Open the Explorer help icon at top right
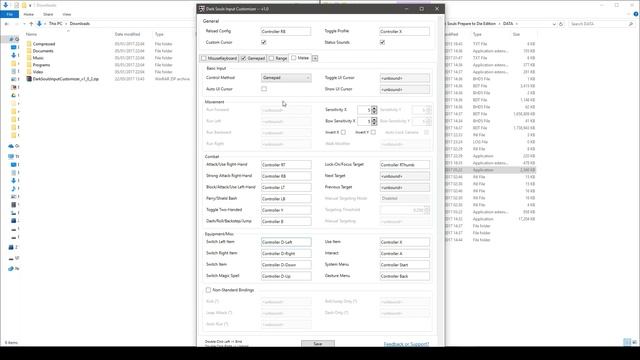 coord(636,14)
